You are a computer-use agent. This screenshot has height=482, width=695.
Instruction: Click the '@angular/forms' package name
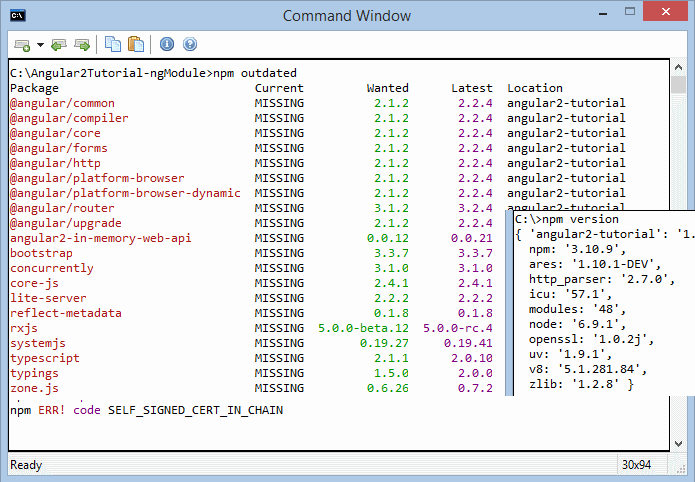coord(59,148)
